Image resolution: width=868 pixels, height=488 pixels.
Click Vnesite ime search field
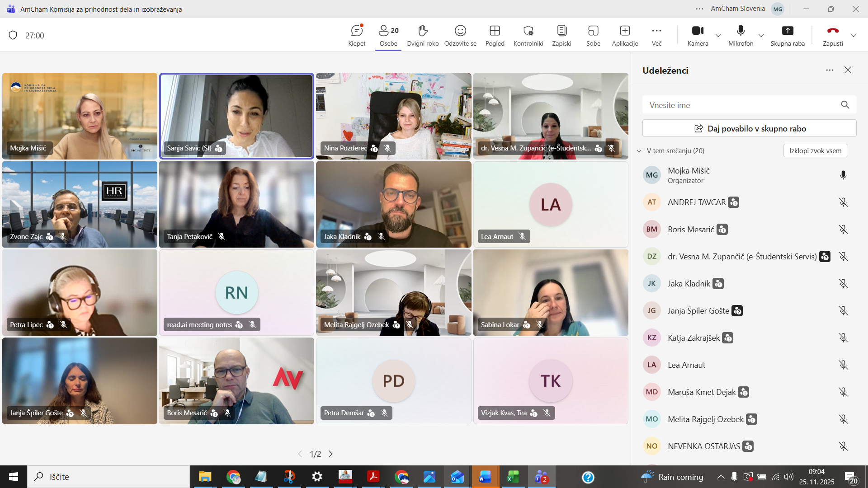coord(741,105)
